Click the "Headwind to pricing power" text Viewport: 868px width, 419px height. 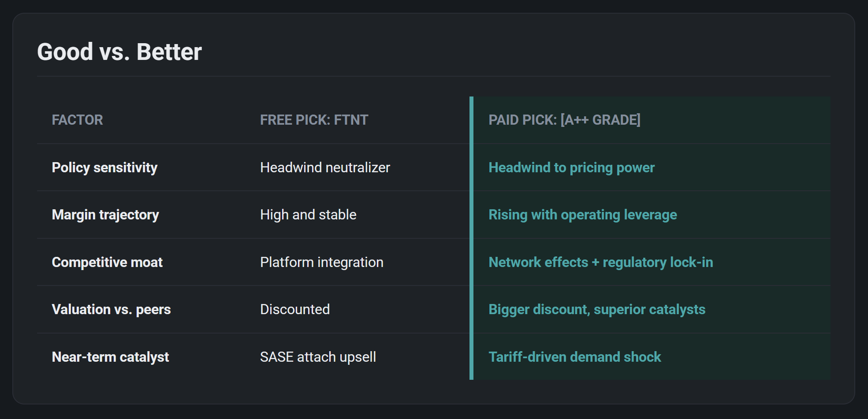tap(571, 167)
